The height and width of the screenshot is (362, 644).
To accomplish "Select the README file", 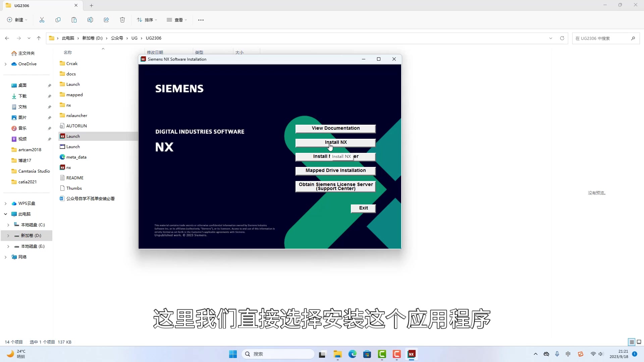I will click(x=75, y=178).
